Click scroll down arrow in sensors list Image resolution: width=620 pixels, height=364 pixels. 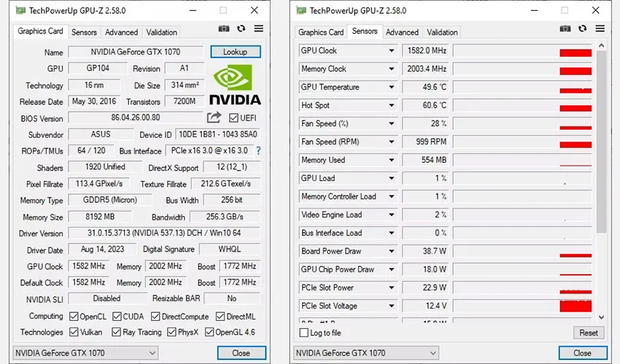point(602,317)
